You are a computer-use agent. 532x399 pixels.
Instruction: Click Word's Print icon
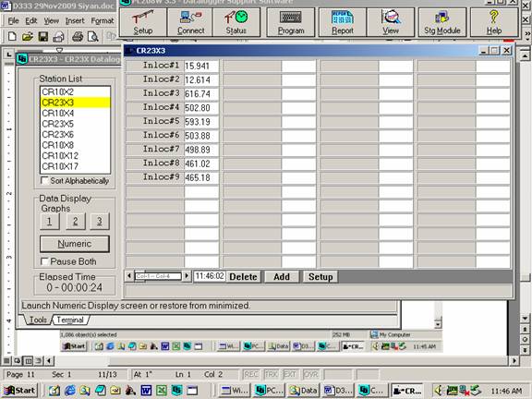point(78,36)
